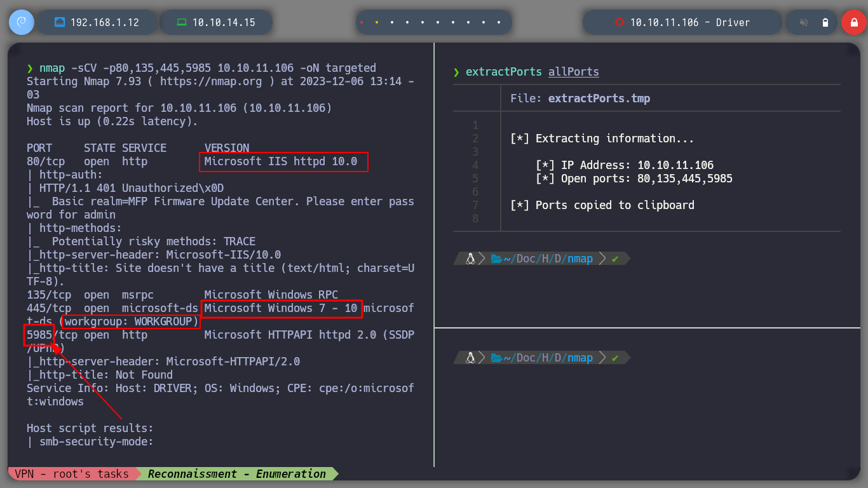Click the VPN IP 10.10.14.15 label

pyautogui.click(x=224, y=22)
